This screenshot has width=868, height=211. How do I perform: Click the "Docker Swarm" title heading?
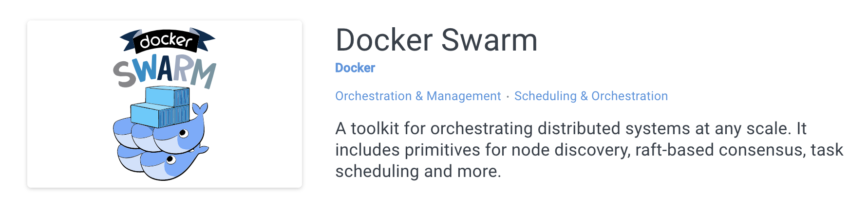[436, 40]
